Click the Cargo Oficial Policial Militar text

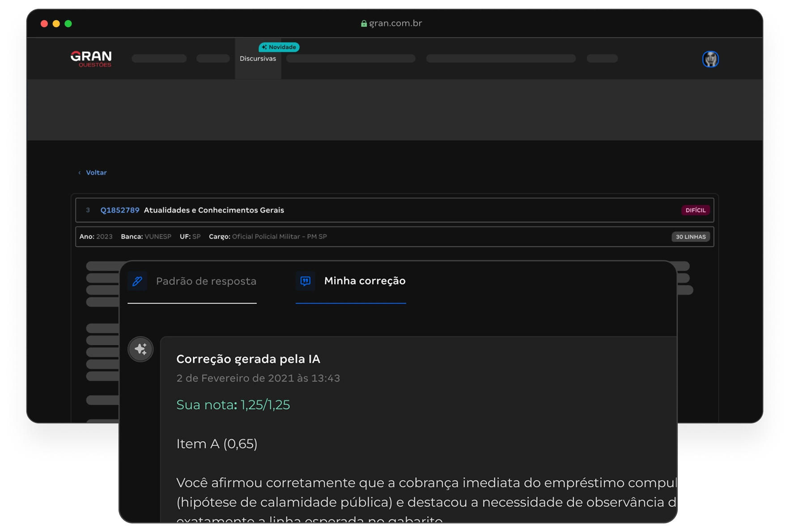tap(280, 236)
